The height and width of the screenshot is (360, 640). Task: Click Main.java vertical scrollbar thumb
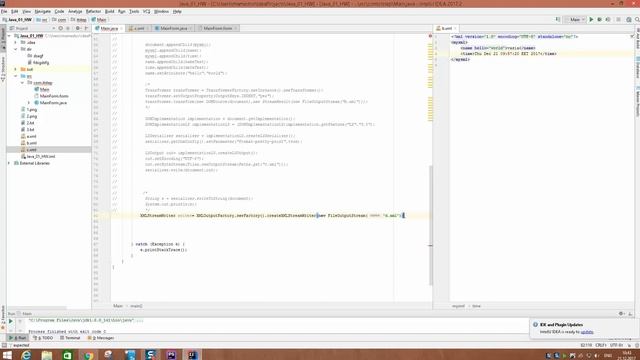click(430, 225)
